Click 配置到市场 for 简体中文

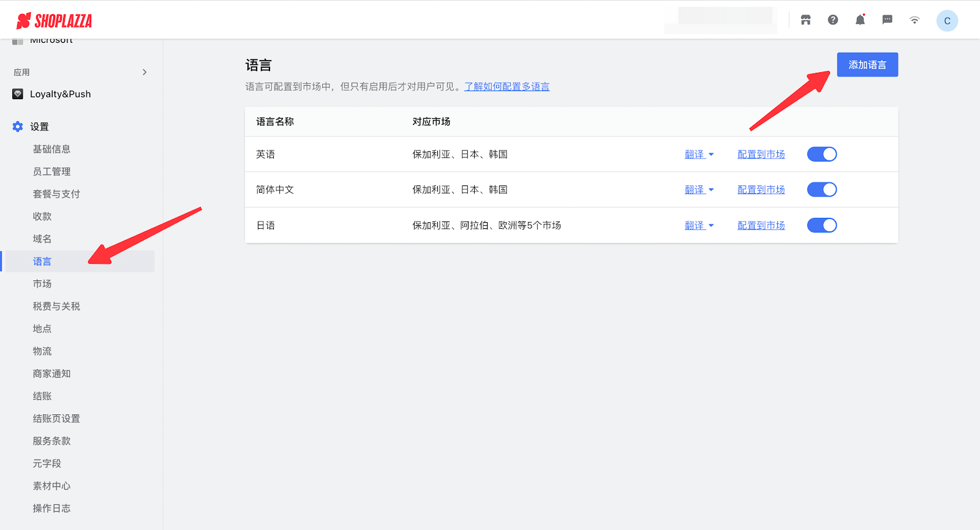pos(761,190)
